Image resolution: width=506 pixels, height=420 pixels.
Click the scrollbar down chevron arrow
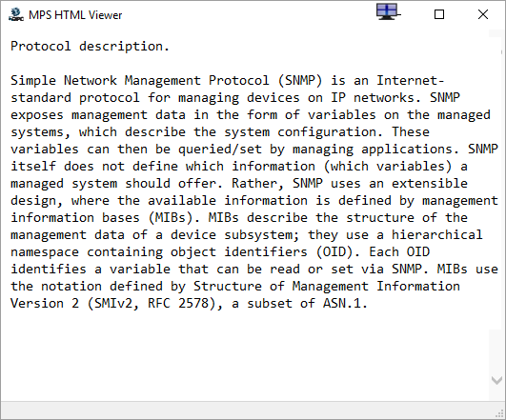coord(496,380)
